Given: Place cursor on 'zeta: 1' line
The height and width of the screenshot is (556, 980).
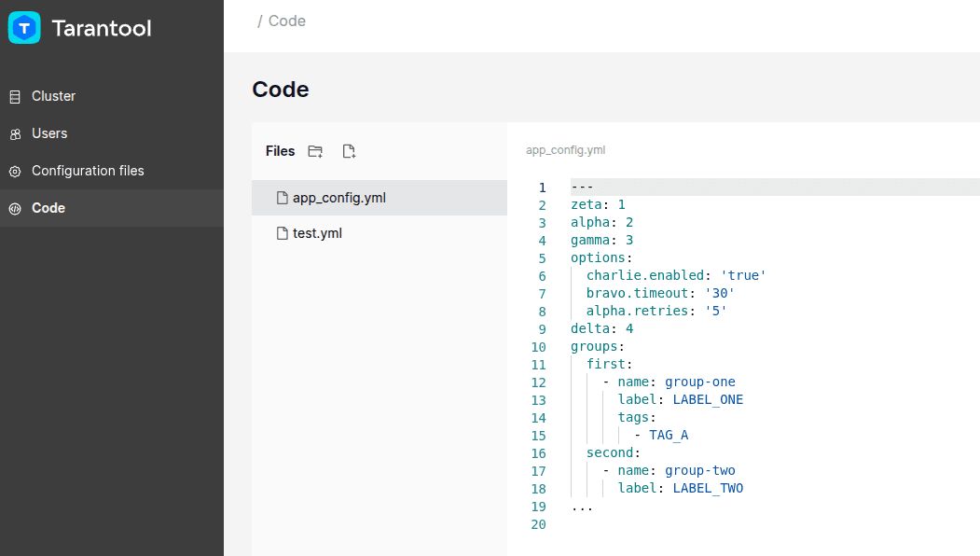Looking at the screenshot, I should 598,205.
